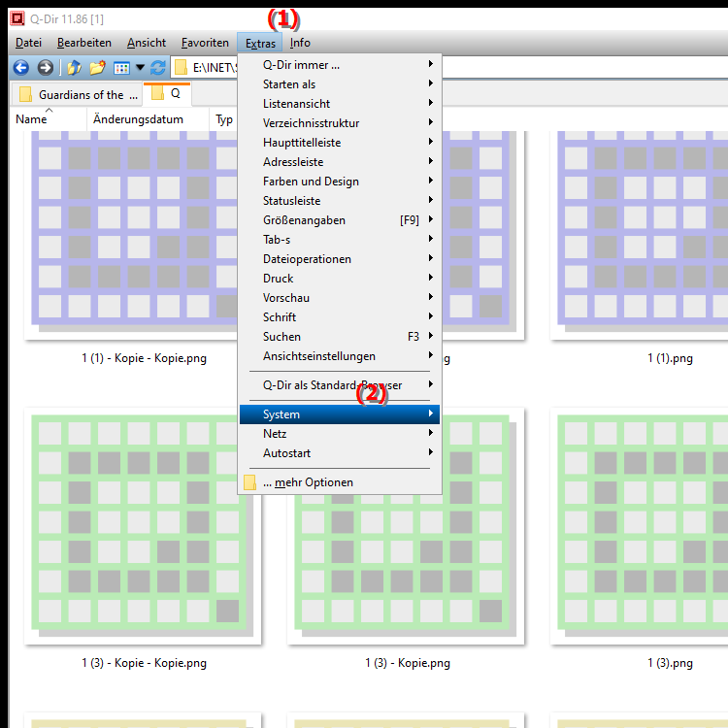Expand the Listenansicht submenu
The height and width of the screenshot is (728, 728).
click(x=340, y=104)
